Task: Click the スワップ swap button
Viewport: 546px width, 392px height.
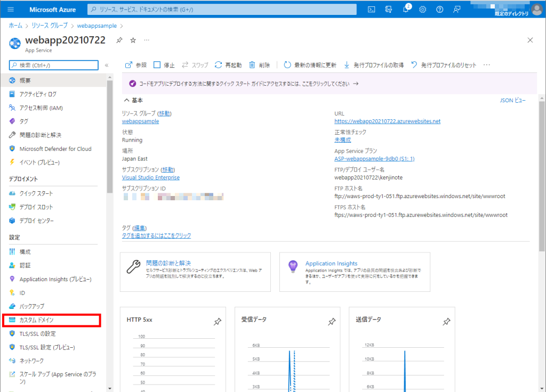Action: point(195,65)
